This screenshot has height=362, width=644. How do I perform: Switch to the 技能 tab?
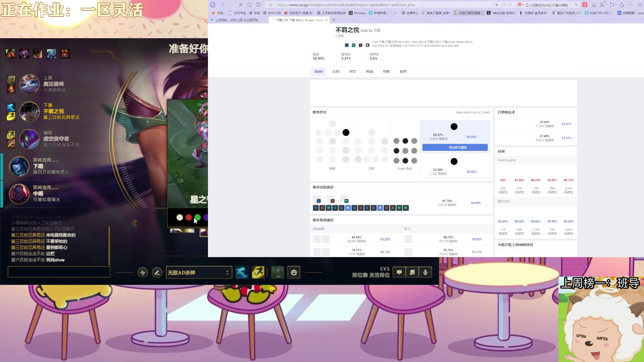point(386,71)
